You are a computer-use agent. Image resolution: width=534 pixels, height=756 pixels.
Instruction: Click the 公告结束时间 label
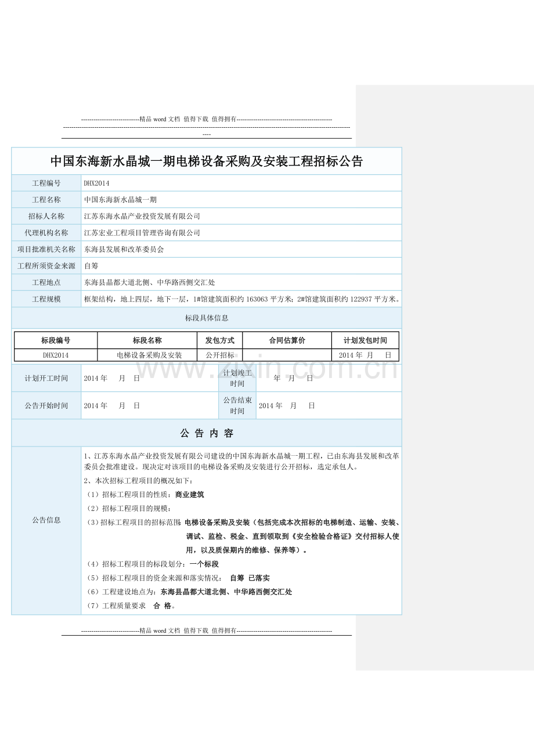coord(237,405)
